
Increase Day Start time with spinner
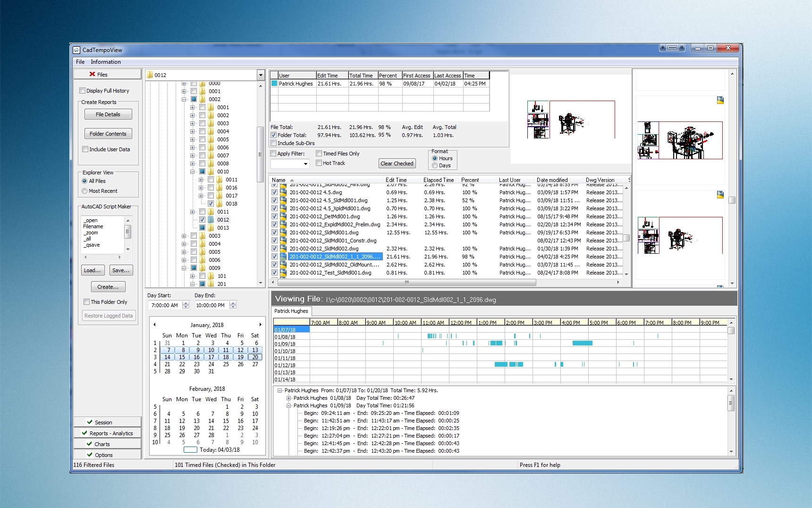coord(186,303)
